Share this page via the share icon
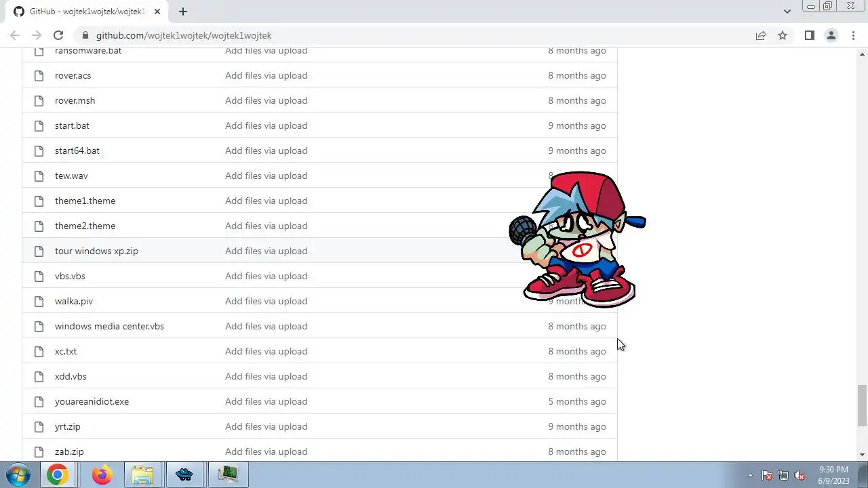 pyautogui.click(x=761, y=35)
